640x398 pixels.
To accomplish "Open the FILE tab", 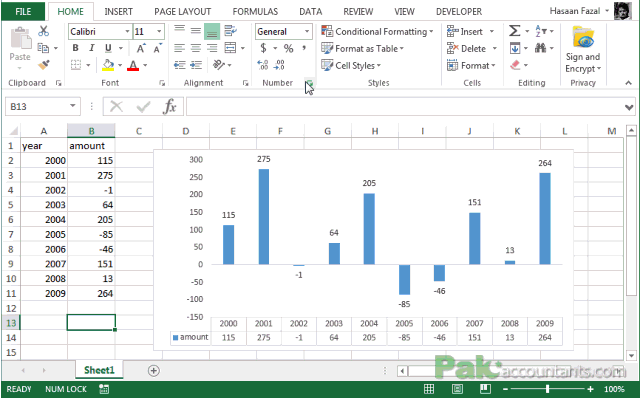I will tap(23, 11).
